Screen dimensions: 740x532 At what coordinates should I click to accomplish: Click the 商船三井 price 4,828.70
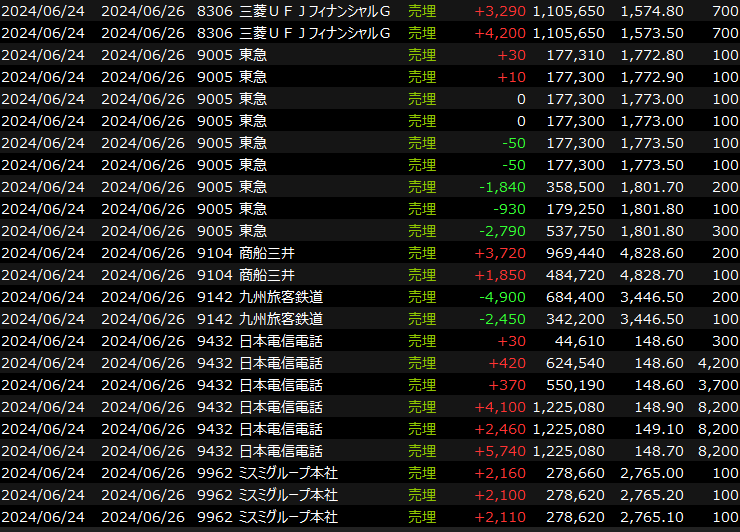tap(652, 275)
